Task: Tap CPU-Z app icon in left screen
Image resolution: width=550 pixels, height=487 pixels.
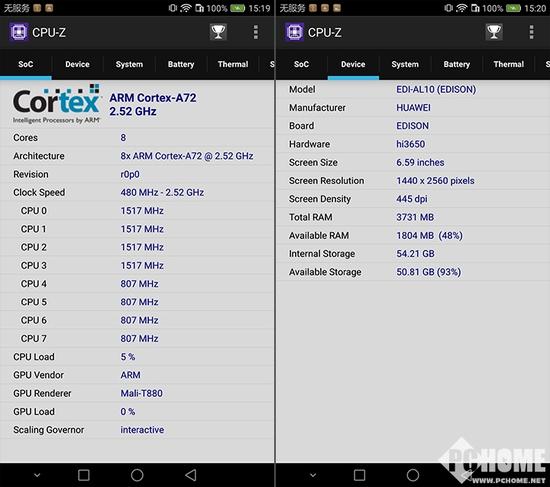Action: pyautogui.click(x=19, y=32)
